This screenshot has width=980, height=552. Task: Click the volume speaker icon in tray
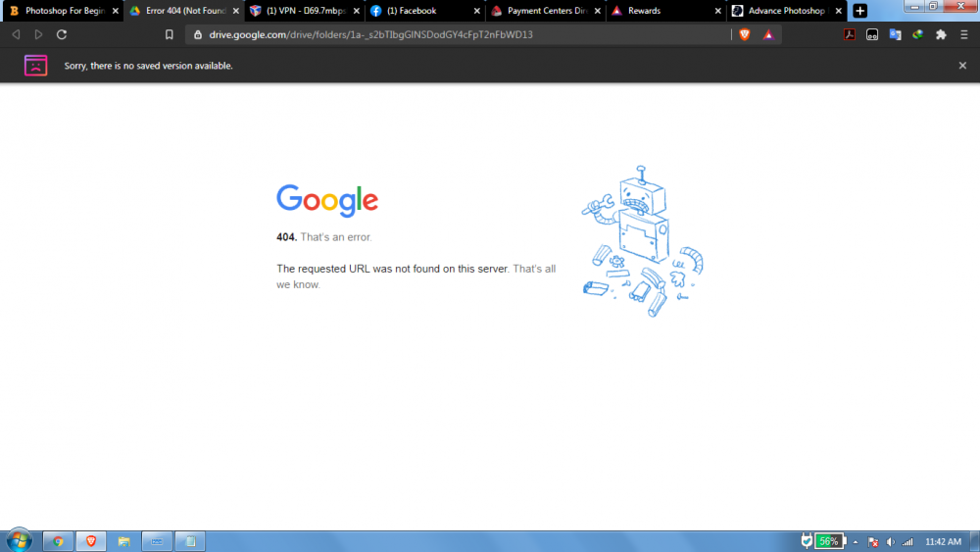coord(890,542)
